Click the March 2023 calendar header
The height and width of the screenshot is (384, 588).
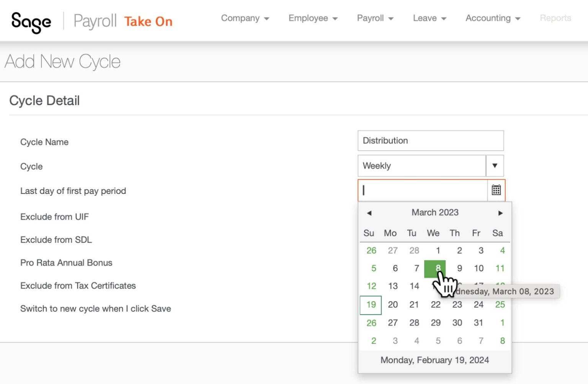coord(434,212)
